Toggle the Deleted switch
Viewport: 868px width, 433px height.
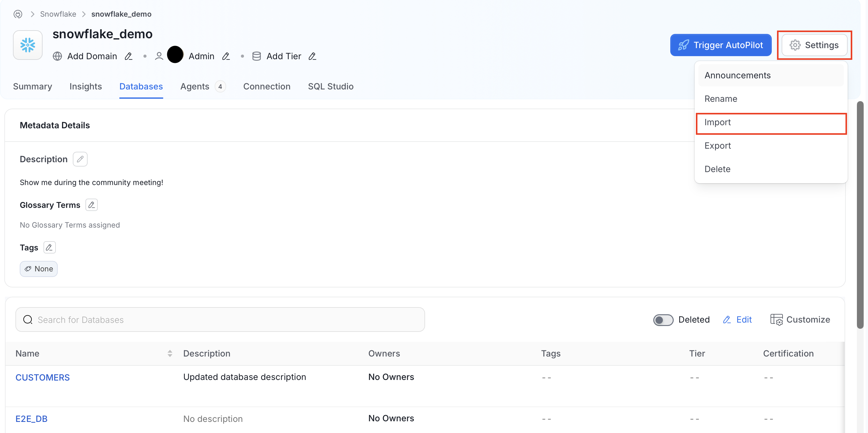(x=663, y=320)
